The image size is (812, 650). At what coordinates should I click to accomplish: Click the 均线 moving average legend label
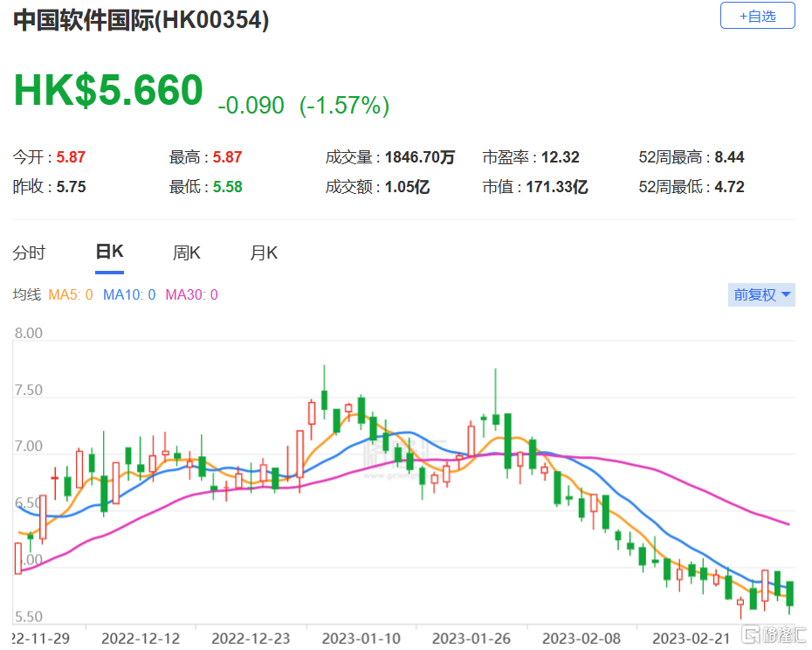(x=27, y=295)
